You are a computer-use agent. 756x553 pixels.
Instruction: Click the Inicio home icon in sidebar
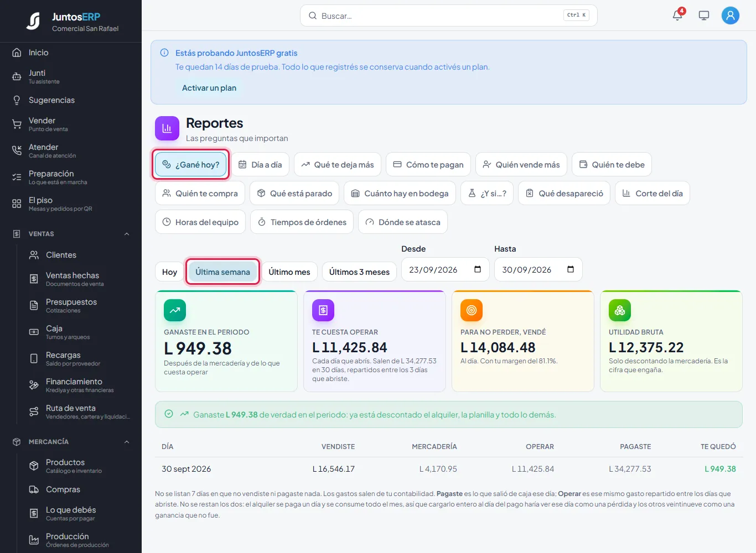click(17, 53)
